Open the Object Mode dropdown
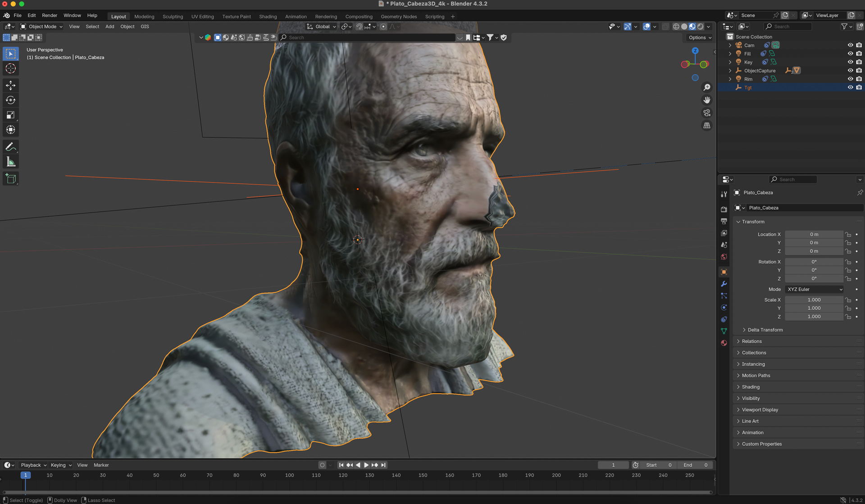 [41, 27]
